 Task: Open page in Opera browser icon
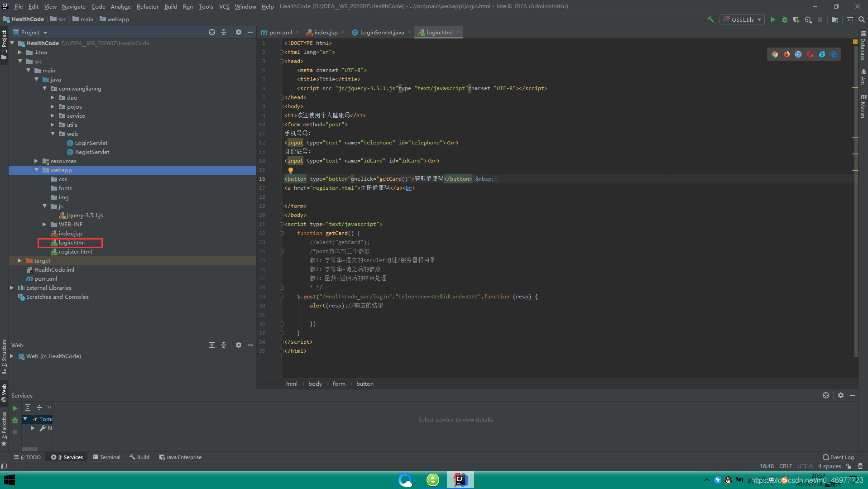tap(810, 54)
